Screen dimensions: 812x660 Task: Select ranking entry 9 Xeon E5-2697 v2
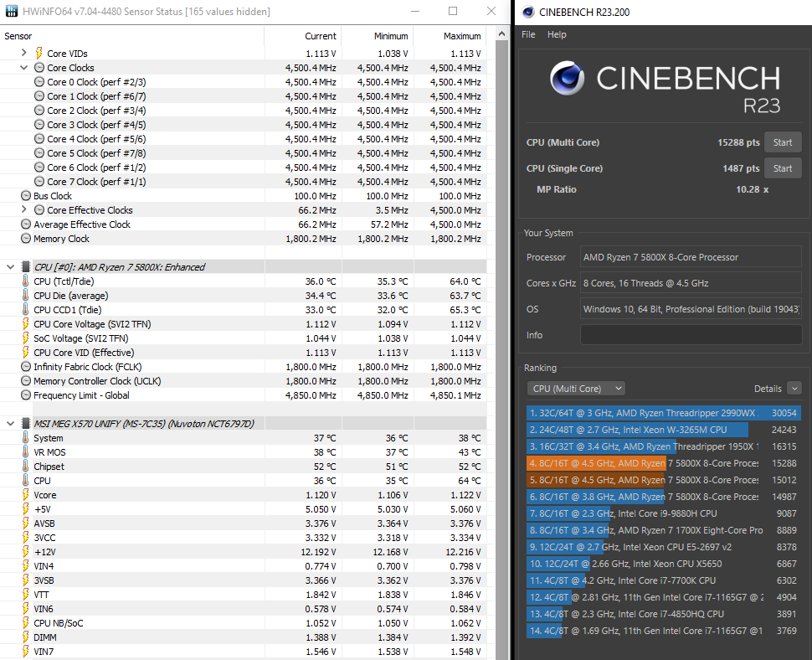[x=663, y=547]
